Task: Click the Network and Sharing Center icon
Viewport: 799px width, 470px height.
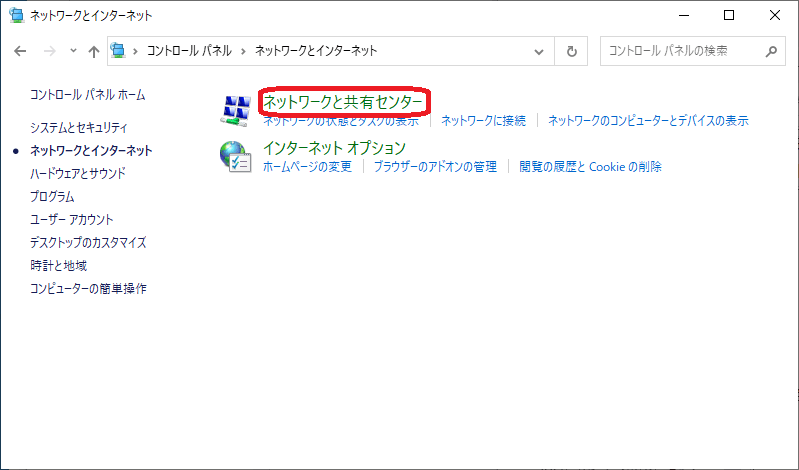Action: tap(235, 110)
